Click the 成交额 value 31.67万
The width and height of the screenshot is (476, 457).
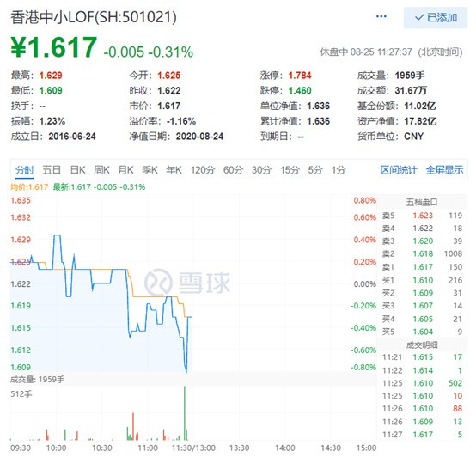pyautogui.click(x=411, y=90)
